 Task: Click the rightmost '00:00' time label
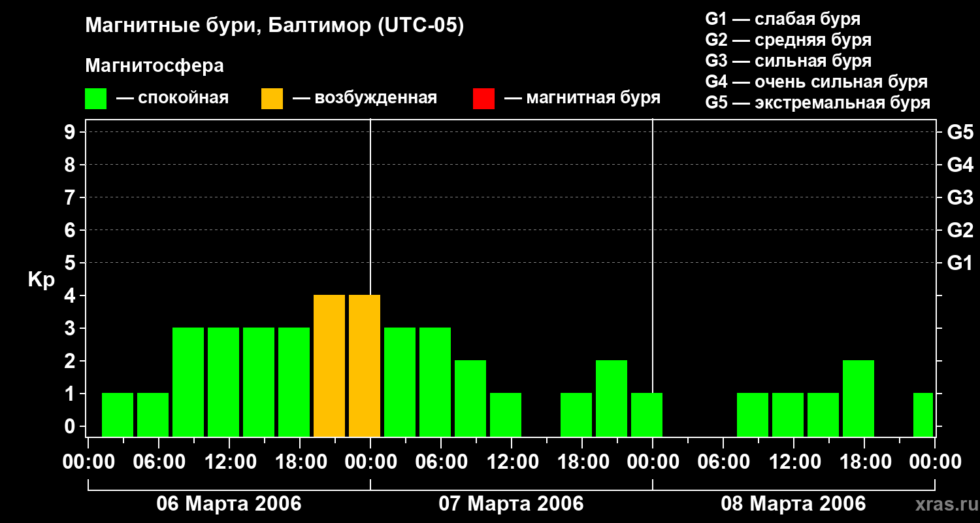[934, 462]
